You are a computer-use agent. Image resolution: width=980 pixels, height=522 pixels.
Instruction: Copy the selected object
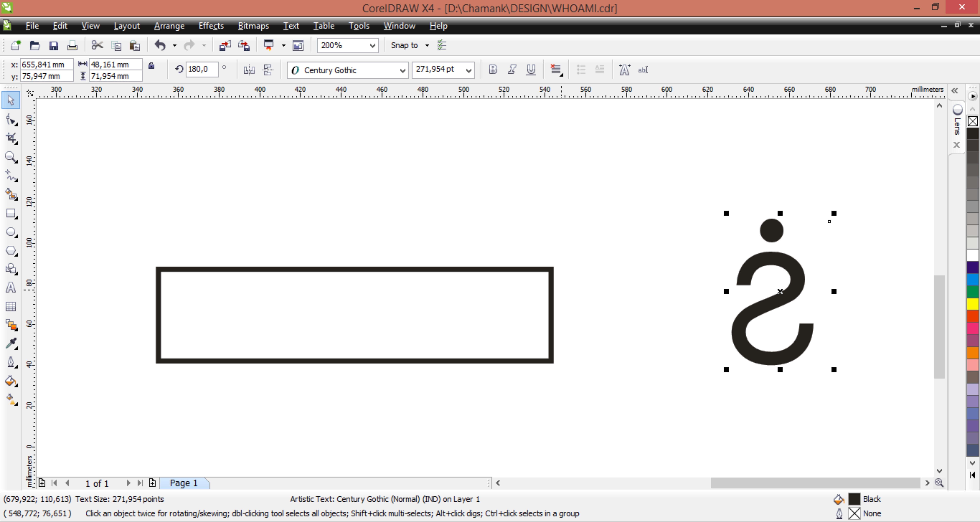tap(116, 46)
